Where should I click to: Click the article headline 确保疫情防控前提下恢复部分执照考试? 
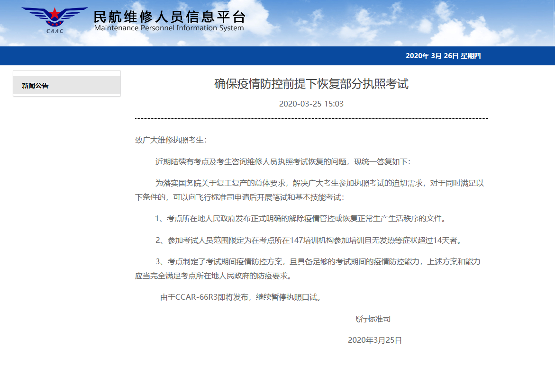coord(311,84)
